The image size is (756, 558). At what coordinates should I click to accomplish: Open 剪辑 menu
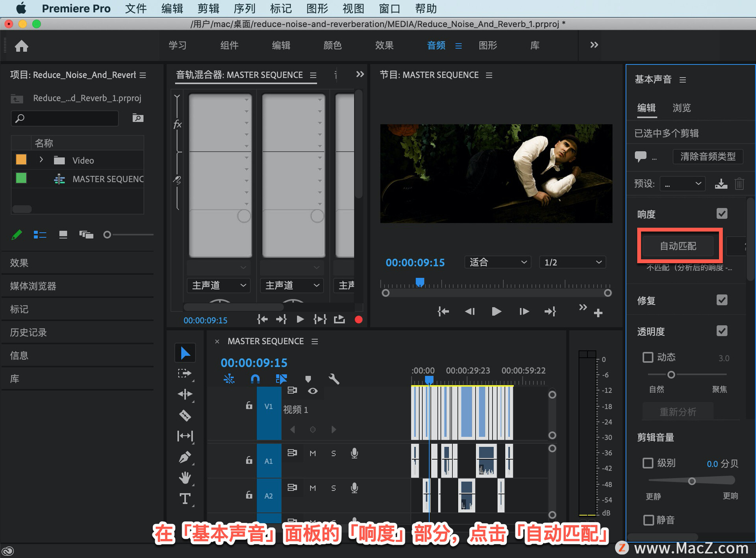pyautogui.click(x=208, y=9)
